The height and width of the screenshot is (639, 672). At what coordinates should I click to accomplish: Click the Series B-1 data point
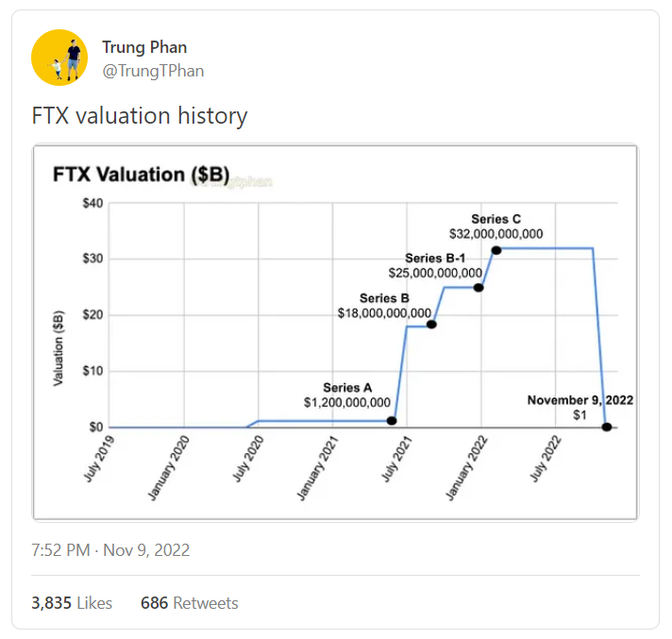479,287
